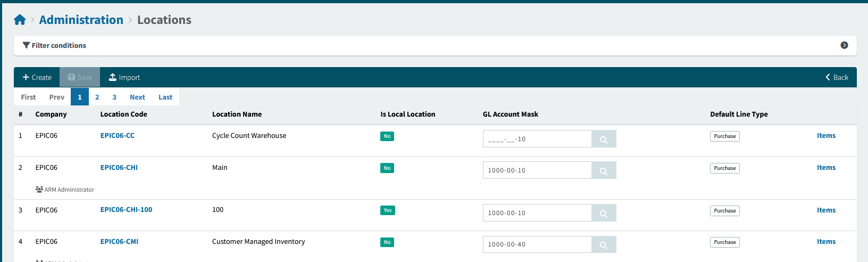The width and height of the screenshot is (868, 262).
Task: Click the Locations breadcrumb title
Action: coord(164,20)
